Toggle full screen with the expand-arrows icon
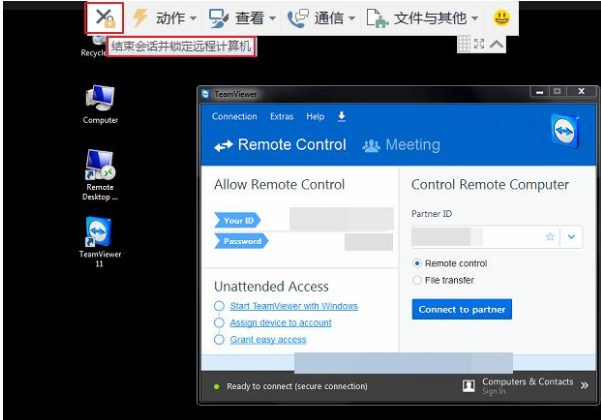Viewport: 601px width, 420px height. coord(479,44)
